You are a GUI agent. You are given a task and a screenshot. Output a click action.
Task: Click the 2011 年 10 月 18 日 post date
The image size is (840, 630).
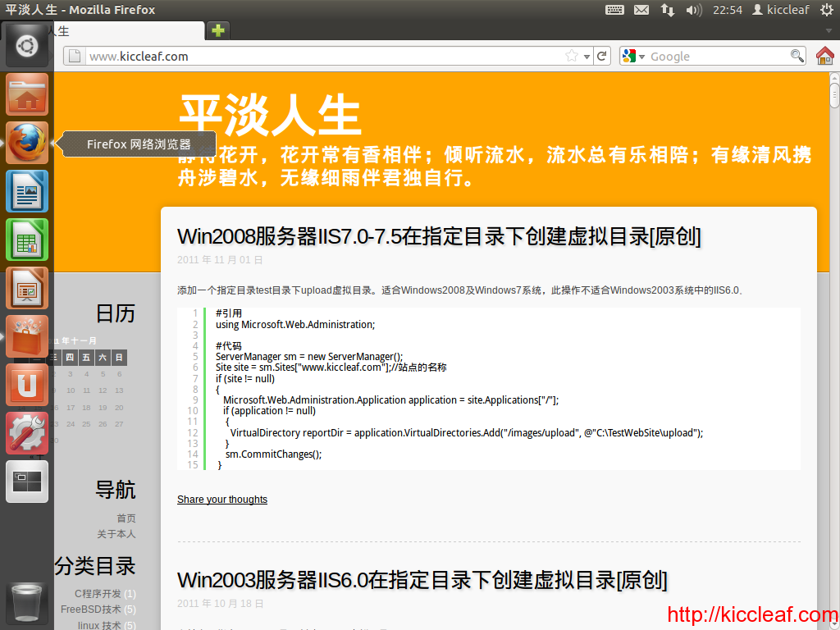click(x=220, y=604)
